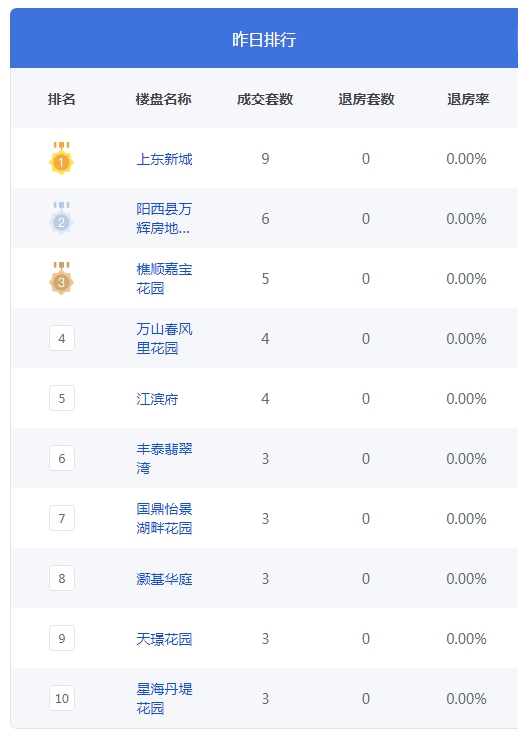This screenshot has height=733, width=518.
Task: Open the 上东新城 property link
Action: pyautogui.click(x=164, y=159)
